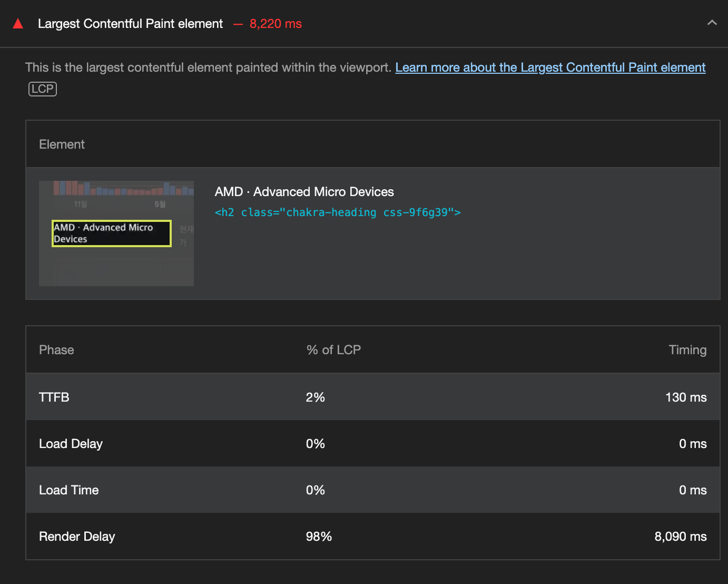The image size is (728, 584).
Task: Select the TTFB phase row label
Action: tap(54, 397)
